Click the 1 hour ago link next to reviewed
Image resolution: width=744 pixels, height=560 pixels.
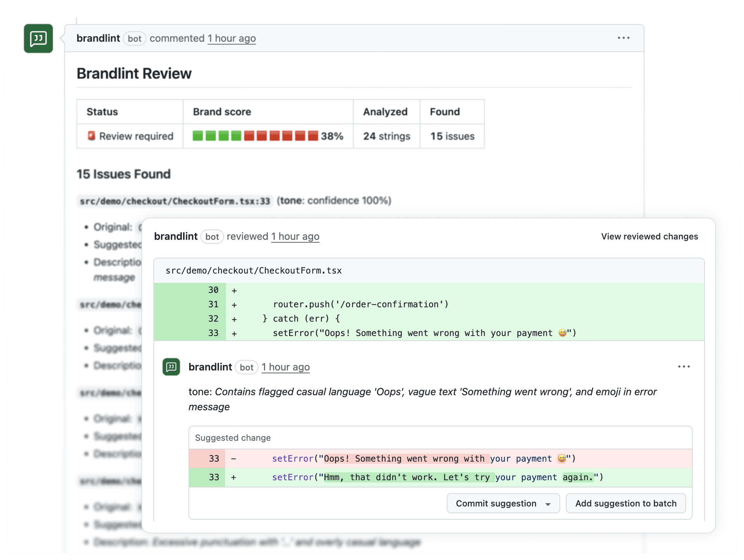click(x=295, y=236)
